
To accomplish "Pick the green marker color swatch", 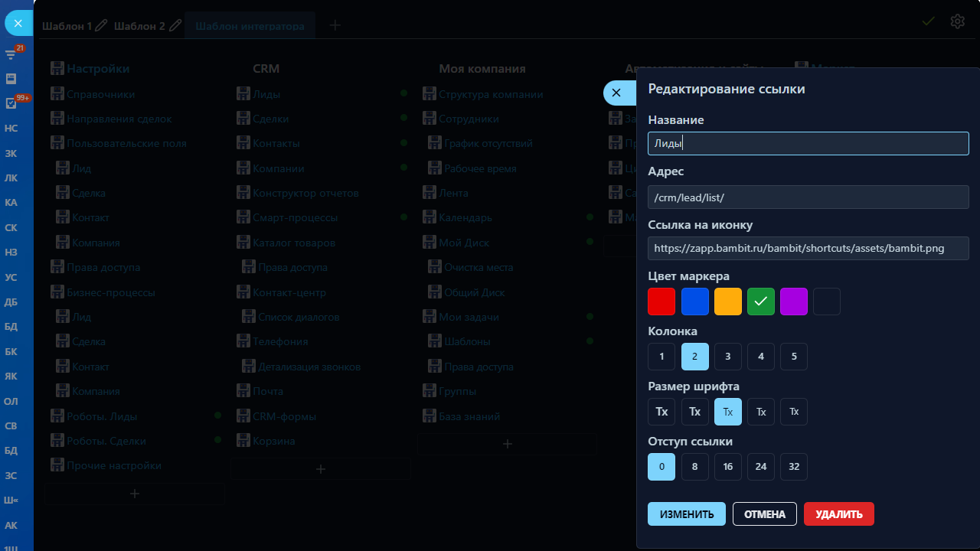I will pyautogui.click(x=761, y=302).
